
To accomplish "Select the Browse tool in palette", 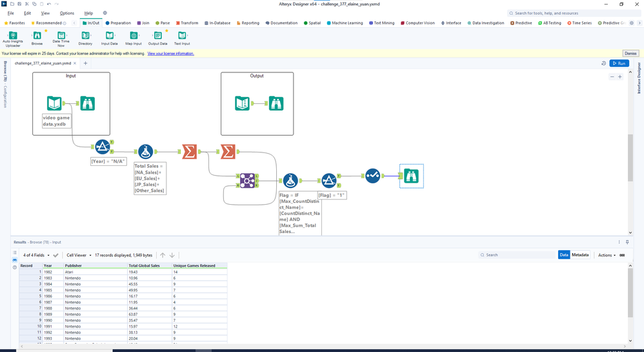I will coord(37,38).
